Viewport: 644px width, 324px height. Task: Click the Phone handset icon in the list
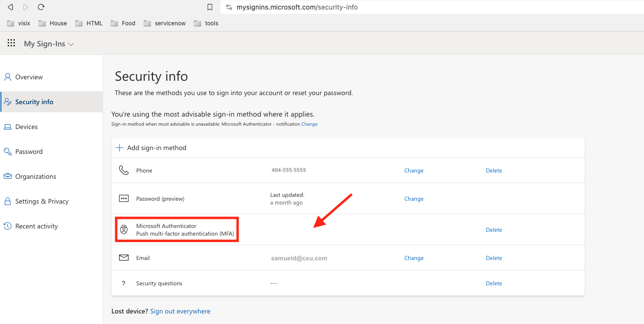(x=124, y=170)
